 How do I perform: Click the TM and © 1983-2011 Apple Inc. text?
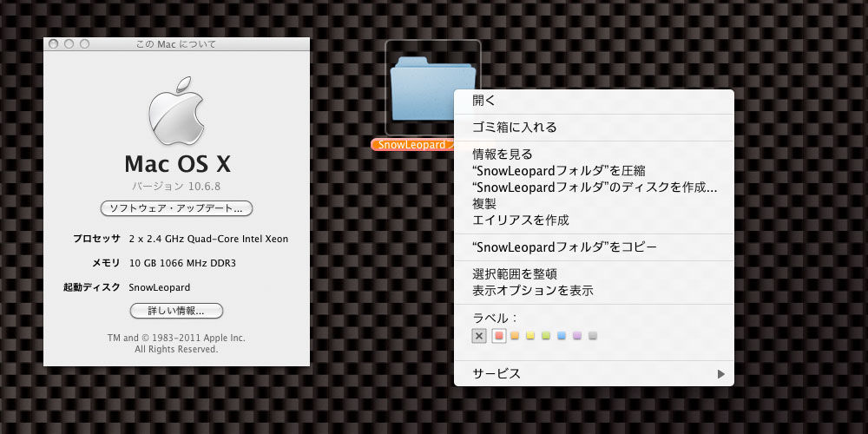tap(176, 339)
